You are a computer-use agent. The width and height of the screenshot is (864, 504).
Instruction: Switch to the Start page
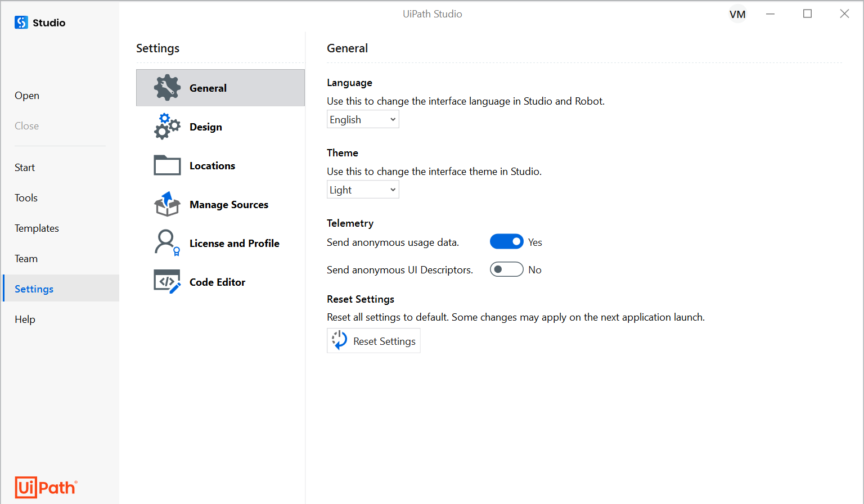click(x=25, y=168)
